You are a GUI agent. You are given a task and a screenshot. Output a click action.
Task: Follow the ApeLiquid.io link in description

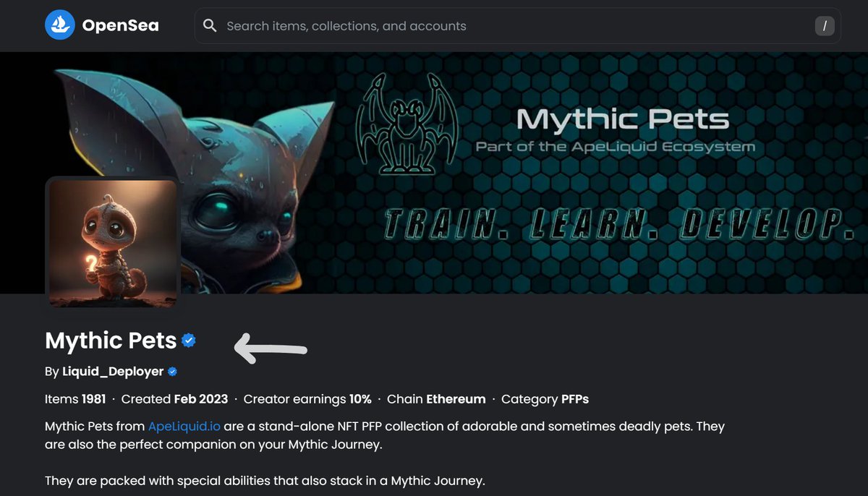pyautogui.click(x=184, y=426)
